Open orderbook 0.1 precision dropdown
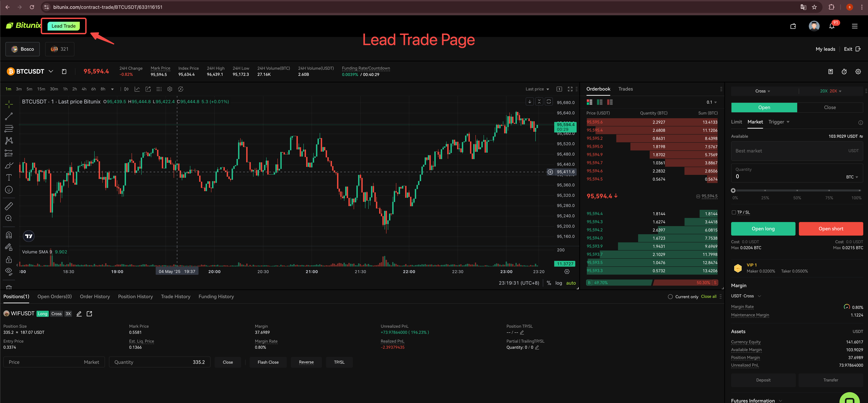868x403 pixels. pyautogui.click(x=712, y=102)
